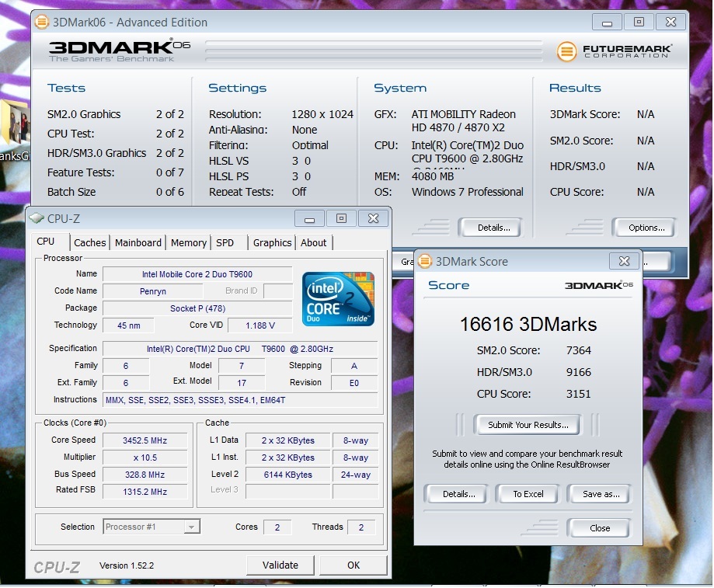714x588 pixels.
Task: Click the Batch Size count "0 of 6"
Action: (x=170, y=192)
